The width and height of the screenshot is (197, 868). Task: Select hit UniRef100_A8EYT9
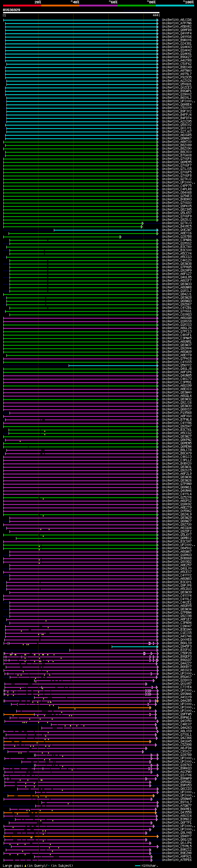(177, 355)
